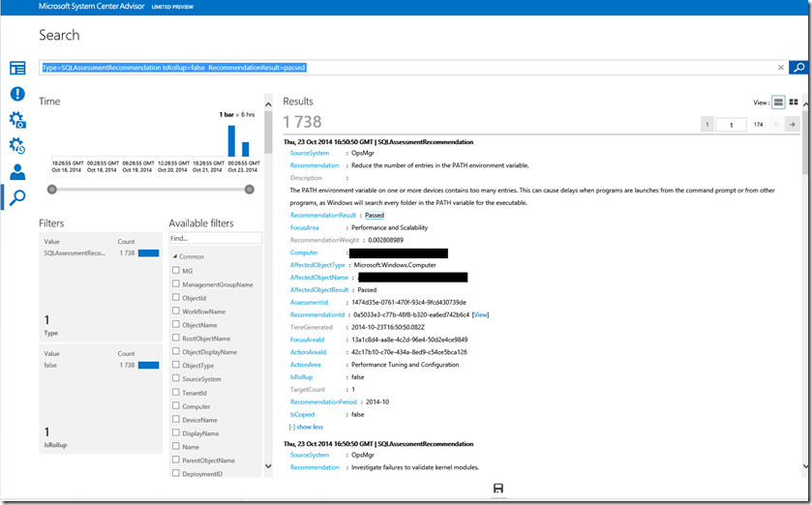
Task: Click the Find filters input box
Action: (215, 238)
